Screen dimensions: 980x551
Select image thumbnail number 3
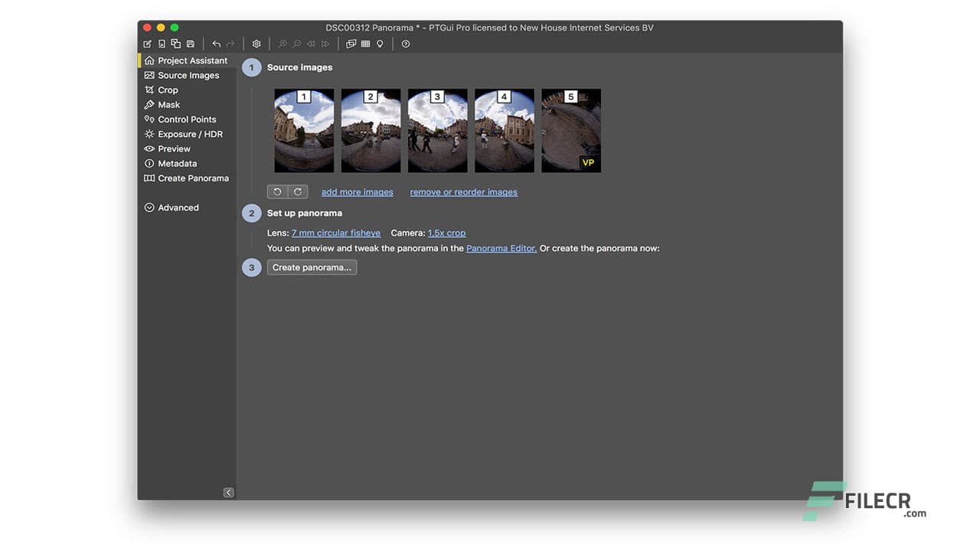coord(437,130)
